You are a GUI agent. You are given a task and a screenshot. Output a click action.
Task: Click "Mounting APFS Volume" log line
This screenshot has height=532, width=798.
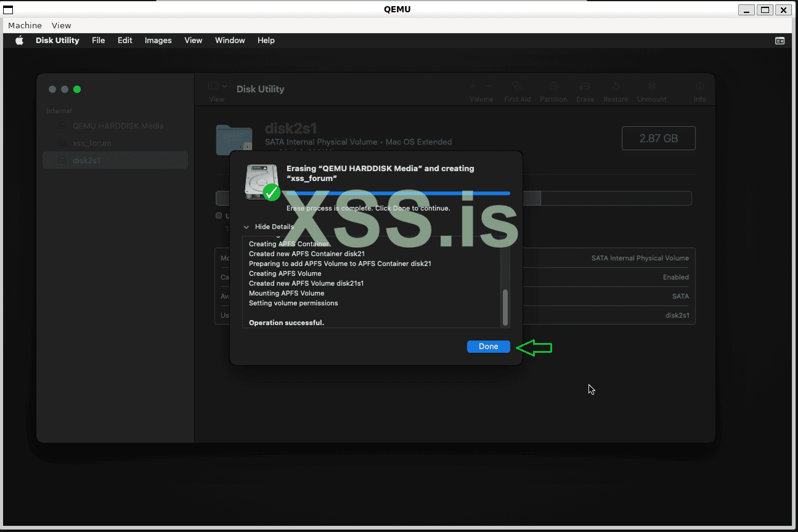pos(287,294)
